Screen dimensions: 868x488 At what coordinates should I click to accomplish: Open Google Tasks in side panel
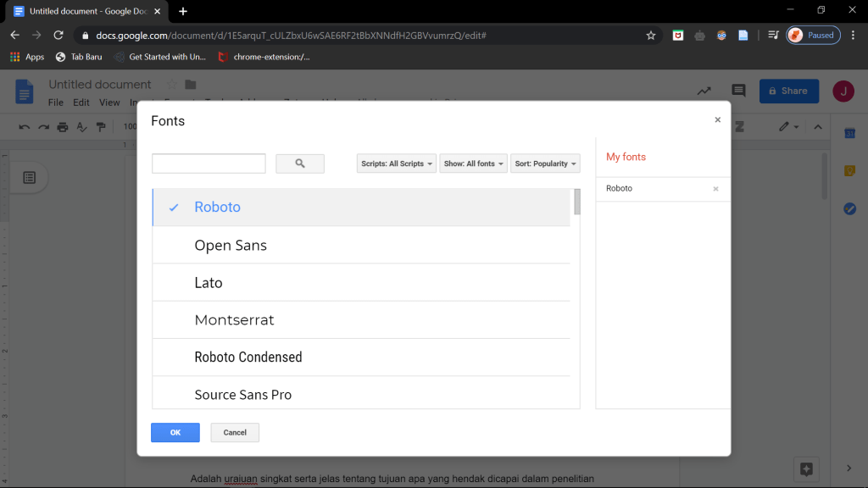click(849, 208)
